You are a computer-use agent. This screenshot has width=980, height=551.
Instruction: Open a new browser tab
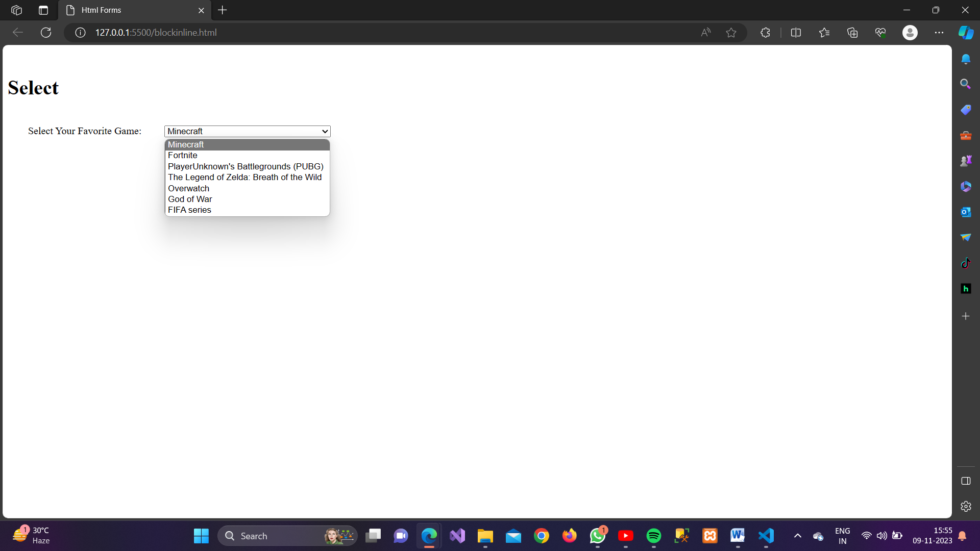pyautogui.click(x=223, y=10)
